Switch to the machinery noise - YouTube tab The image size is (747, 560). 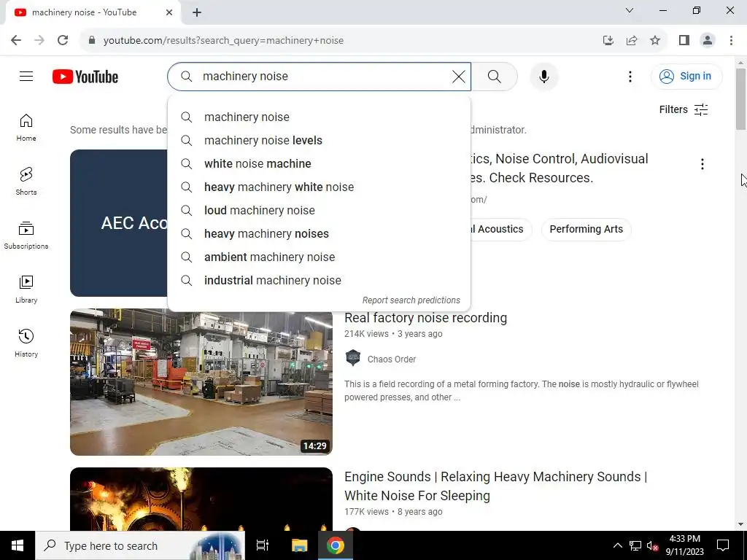93,12
